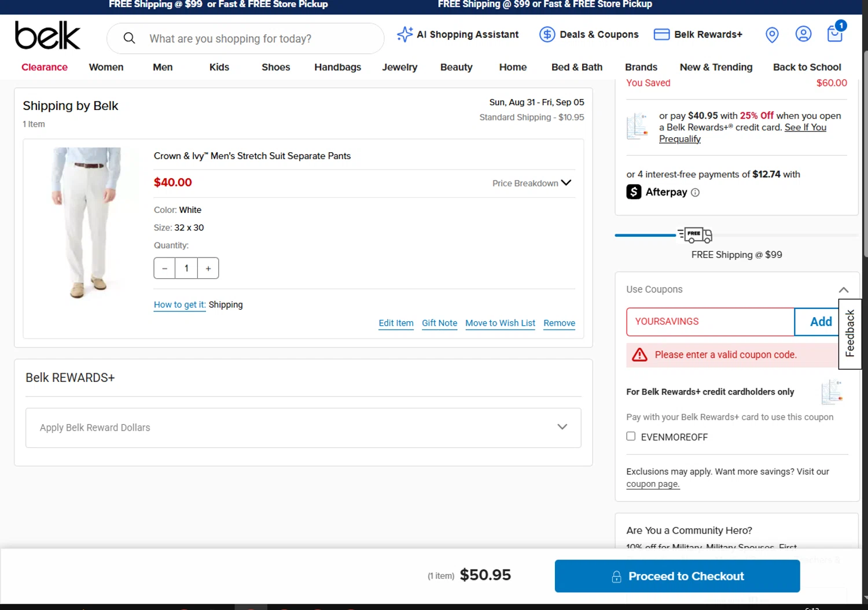Click Proceed to Checkout
This screenshot has width=868, height=610.
click(677, 576)
